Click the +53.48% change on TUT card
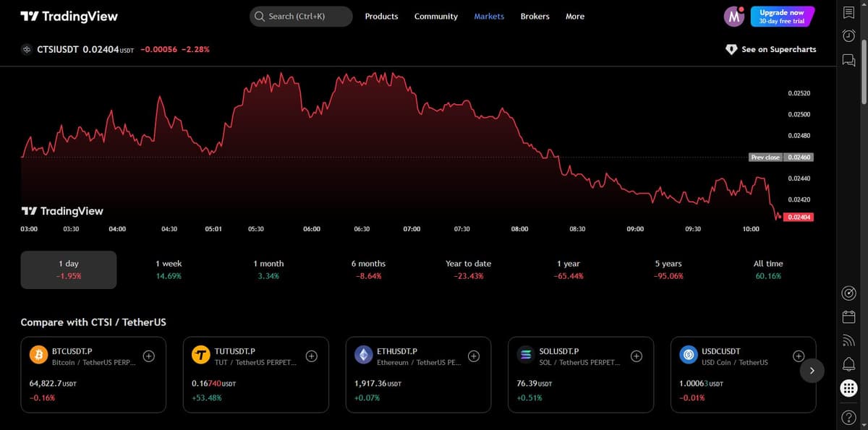The width and height of the screenshot is (868, 430). click(206, 397)
